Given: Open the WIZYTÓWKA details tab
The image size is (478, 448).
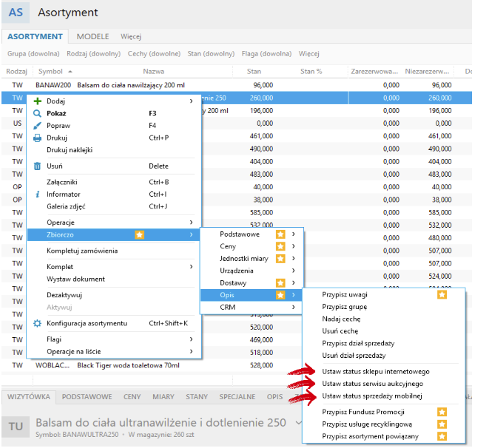Looking at the screenshot, I should (x=29, y=397).
